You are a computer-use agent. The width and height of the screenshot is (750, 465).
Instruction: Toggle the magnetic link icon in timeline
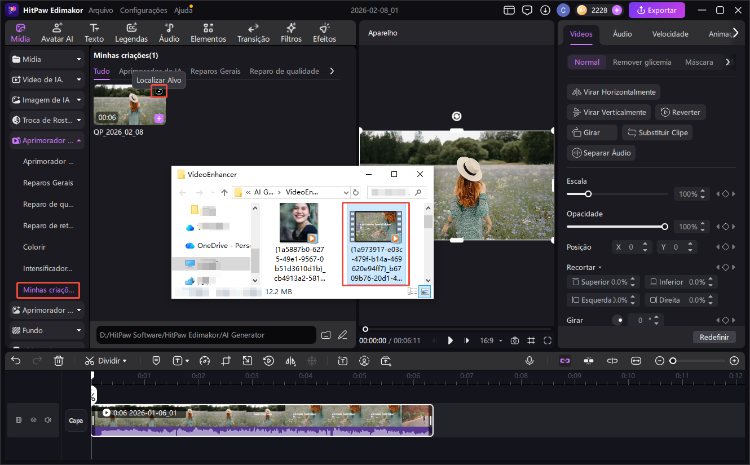click(x=565, y=361)
